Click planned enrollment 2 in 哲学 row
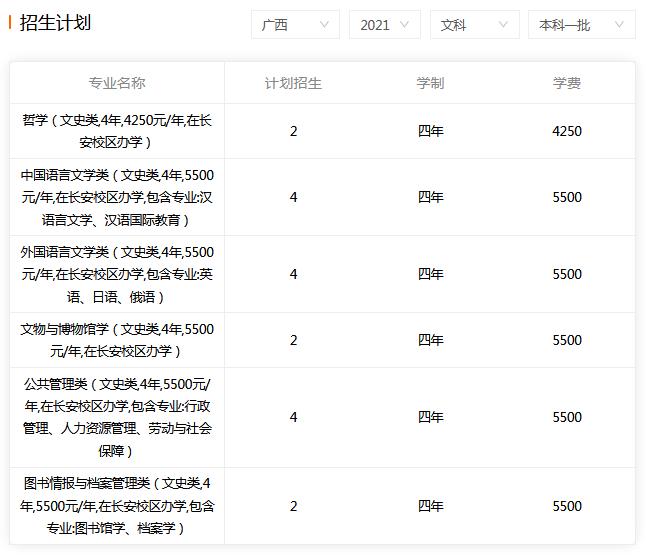This screenshot has height=555, width=646. click(x=293, y=131)
